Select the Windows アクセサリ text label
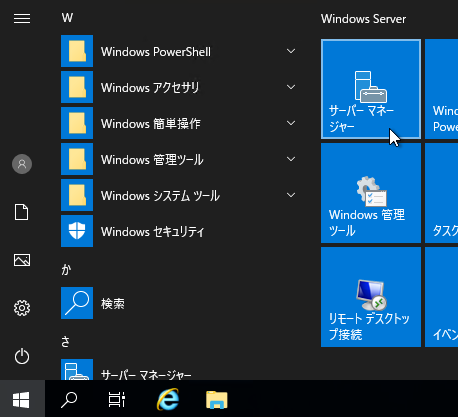Image resolution: width=458 pixels, height=417 pixels. tap(150, 88)
